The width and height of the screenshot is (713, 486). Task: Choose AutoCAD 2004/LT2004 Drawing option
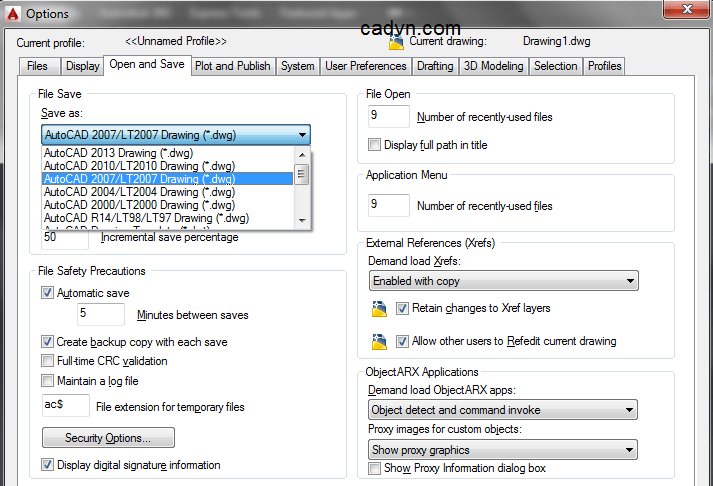point(168,192)
